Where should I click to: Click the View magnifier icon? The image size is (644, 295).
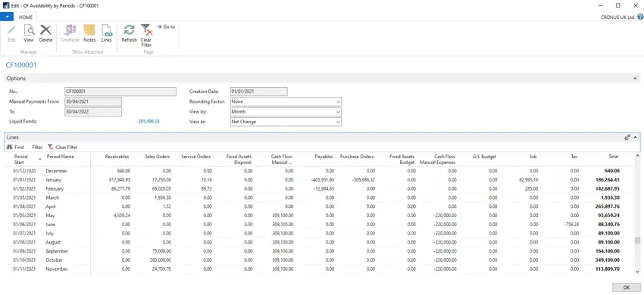pyautogui.click(x=29, y=31)
